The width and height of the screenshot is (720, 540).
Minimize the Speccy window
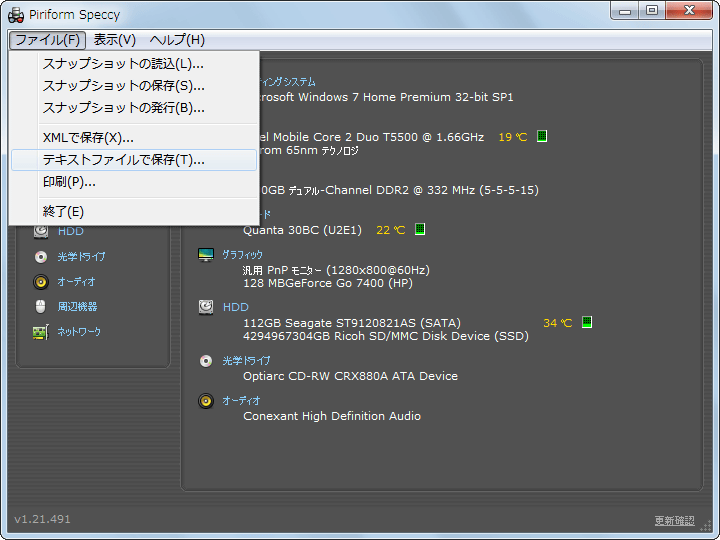625,11
